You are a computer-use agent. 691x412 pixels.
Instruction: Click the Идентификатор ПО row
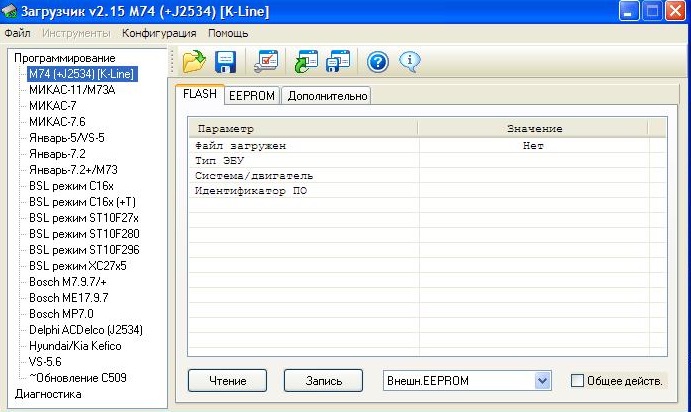point(427,191)
